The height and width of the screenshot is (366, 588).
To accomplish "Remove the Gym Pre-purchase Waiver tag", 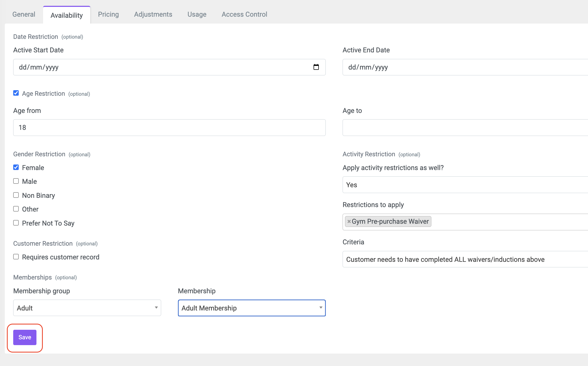I will [x=349, y=222].
